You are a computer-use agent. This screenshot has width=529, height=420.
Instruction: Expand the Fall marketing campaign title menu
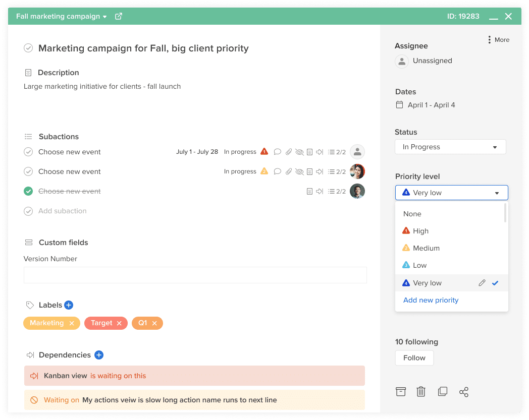point(104,16)
